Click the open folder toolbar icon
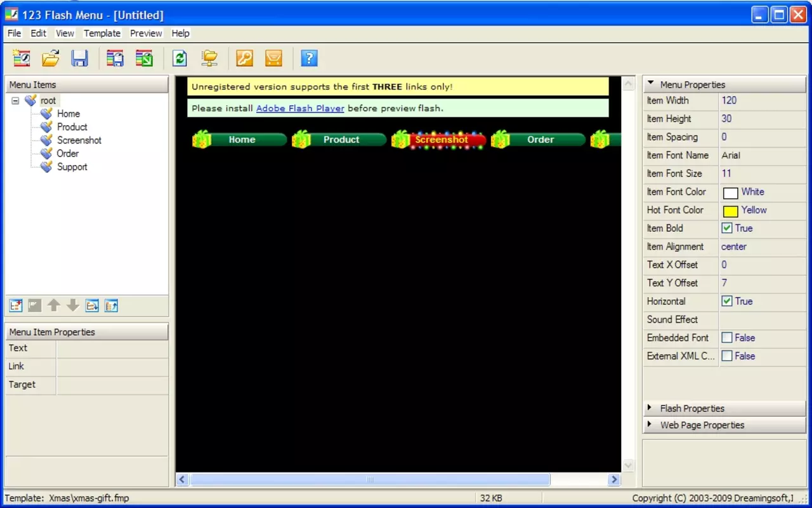The height and width of the screenshot is (508, 812). [x=51, y=58]
